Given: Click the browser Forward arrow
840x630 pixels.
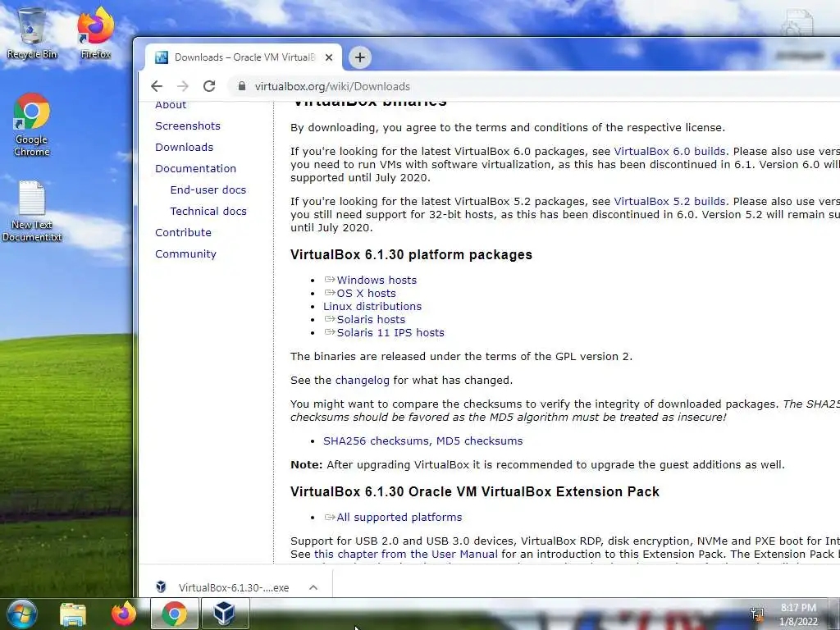Looking at the screenshot, I should (x=183, y=86).
